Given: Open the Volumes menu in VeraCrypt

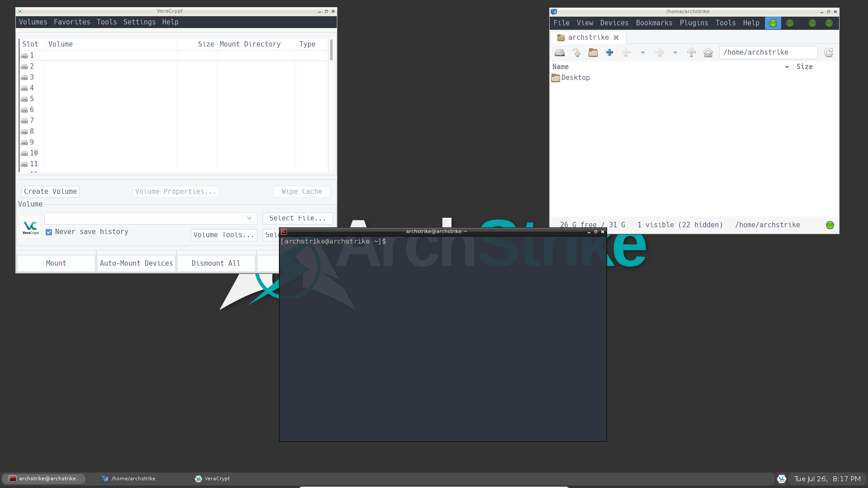Looking at the screenshot, I should click(33, 22).
